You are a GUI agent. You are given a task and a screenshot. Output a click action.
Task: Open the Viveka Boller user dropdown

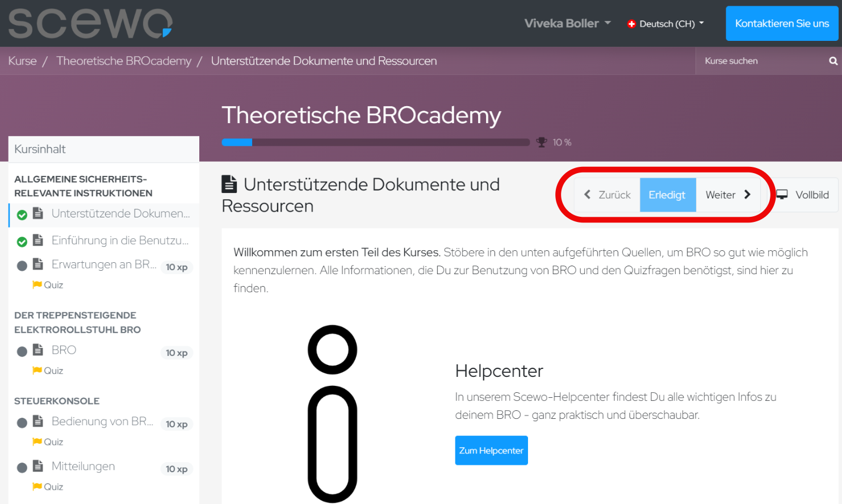567,23
